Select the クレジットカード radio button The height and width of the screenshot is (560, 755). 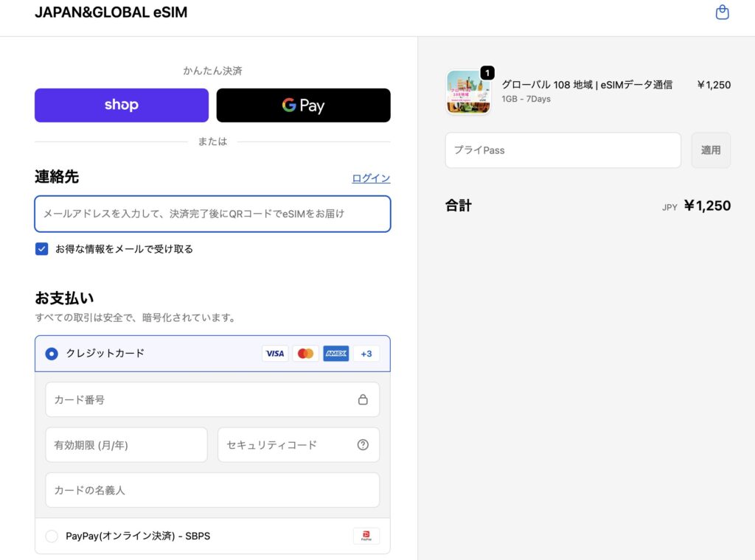52,354
